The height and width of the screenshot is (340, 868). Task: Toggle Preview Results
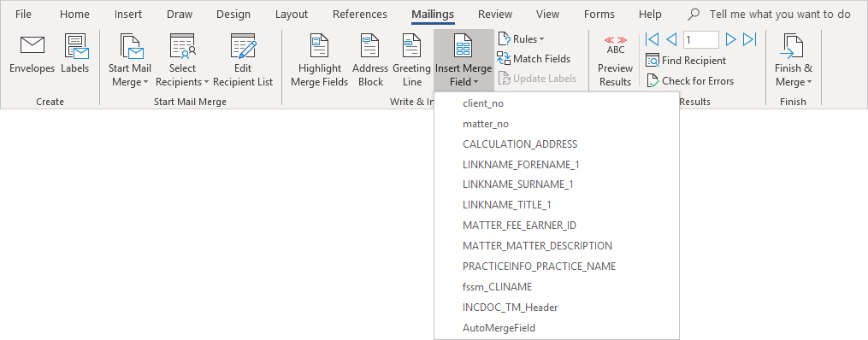point(615,61)
